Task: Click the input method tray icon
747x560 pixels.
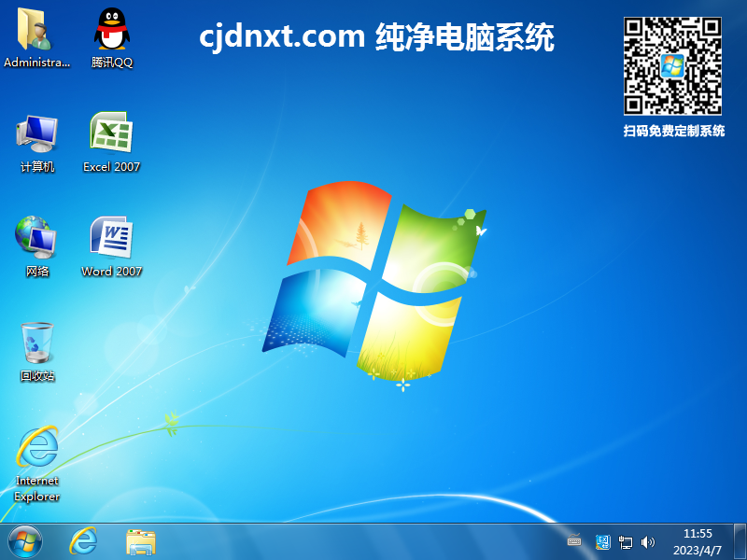Action: pyautogui.click(x=602, y=542)
